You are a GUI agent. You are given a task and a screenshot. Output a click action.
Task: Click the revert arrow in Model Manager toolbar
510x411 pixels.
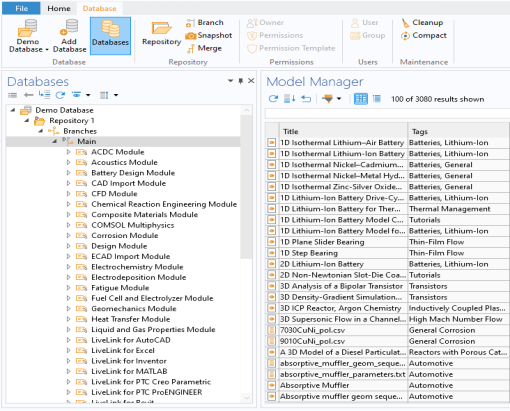coord(306,99)
